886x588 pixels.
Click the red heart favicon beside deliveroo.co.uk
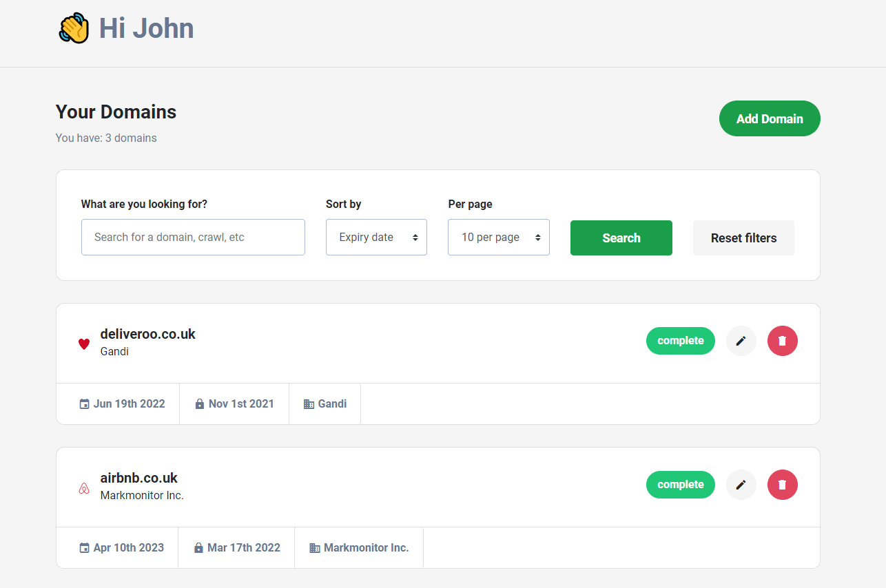84,344
